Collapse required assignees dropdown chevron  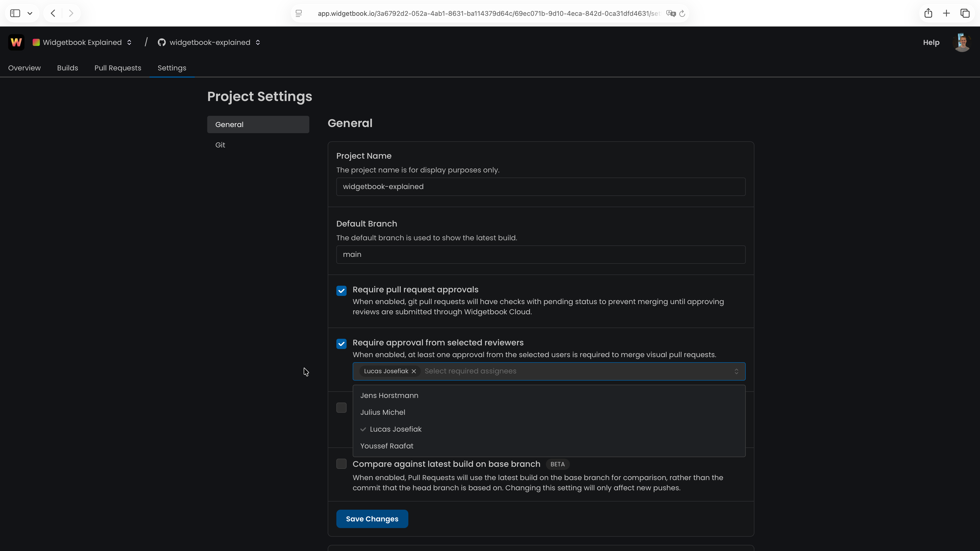[736, 371]
